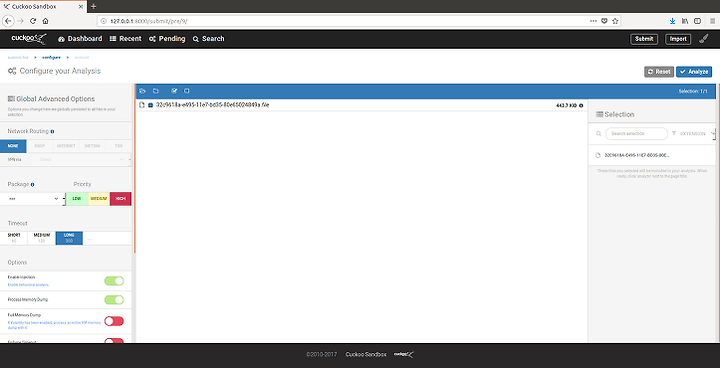Click the Network Routing info icon
Image resolution: width=720 pixels, height=368 pixels.
52,131
